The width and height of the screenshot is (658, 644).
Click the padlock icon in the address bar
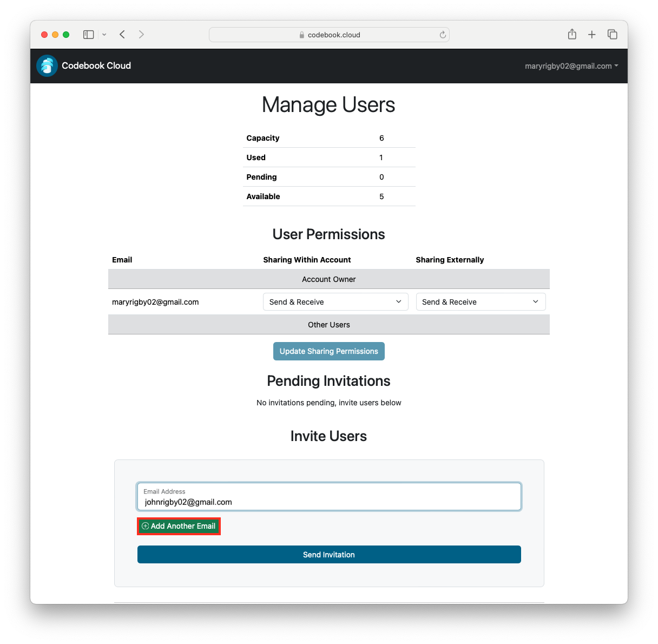click(x=301, y=35)
